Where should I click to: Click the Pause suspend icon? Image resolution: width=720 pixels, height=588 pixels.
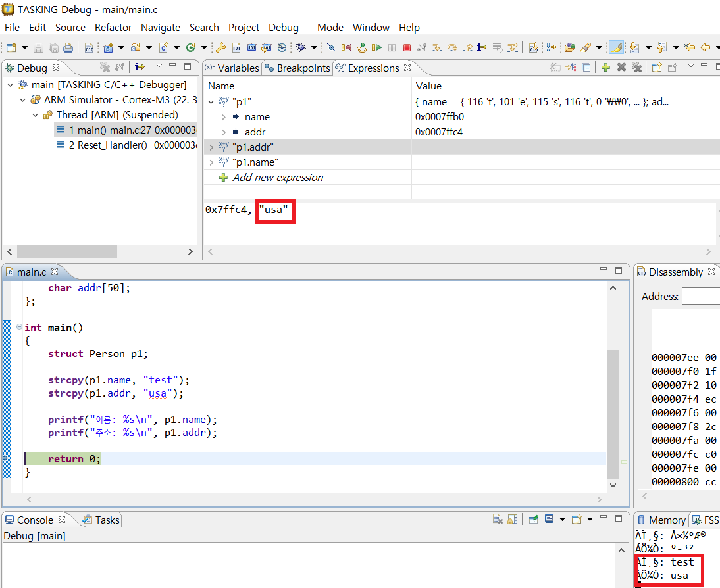(392, 47)
